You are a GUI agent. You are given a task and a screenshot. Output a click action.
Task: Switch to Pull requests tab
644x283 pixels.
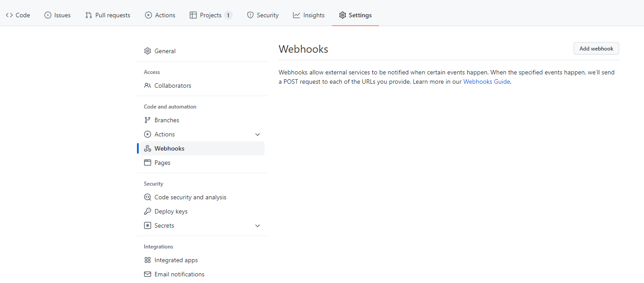[108, 15]
